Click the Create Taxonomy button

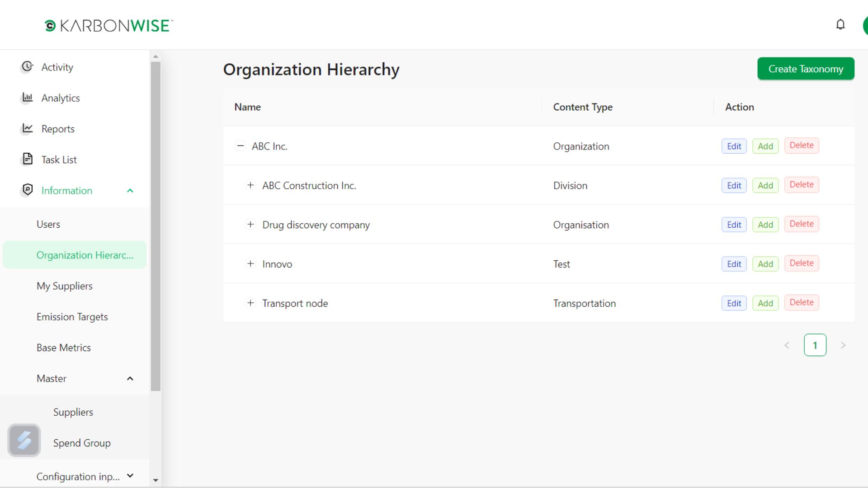coord(806,69)
